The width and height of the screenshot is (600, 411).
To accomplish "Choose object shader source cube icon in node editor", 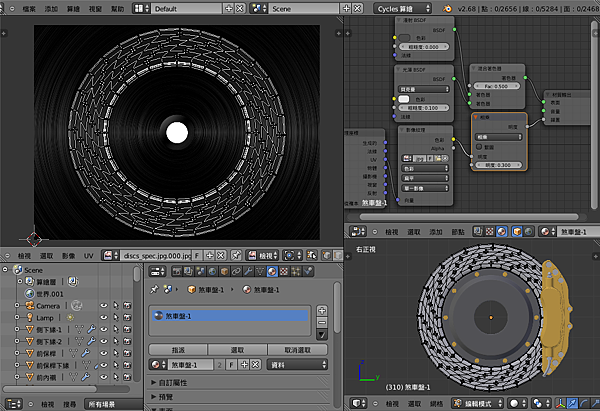I will pos(517,231).
